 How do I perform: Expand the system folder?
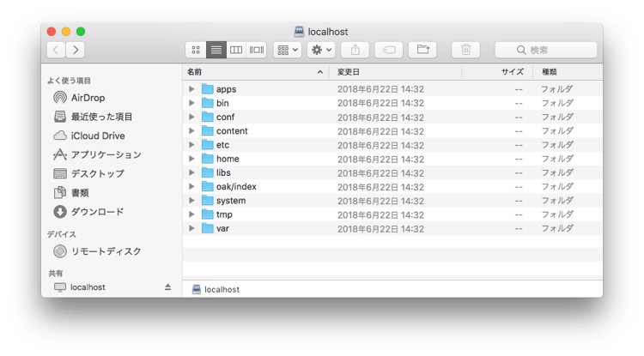point(191,201)
